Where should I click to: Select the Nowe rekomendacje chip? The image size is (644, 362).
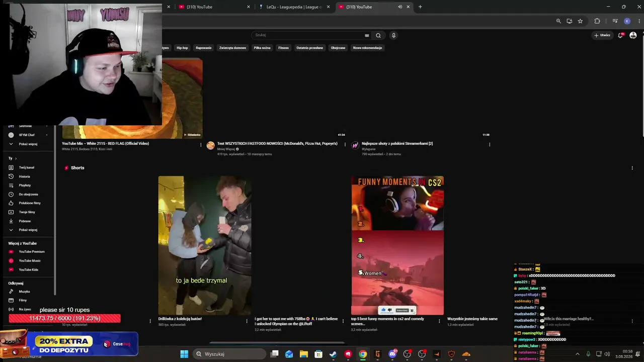click(368, 48)
